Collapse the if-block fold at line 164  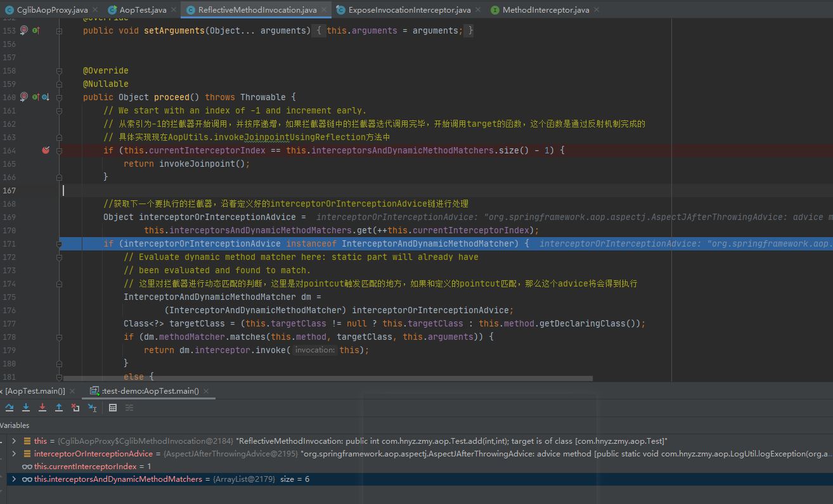click(x=60, y=150)
